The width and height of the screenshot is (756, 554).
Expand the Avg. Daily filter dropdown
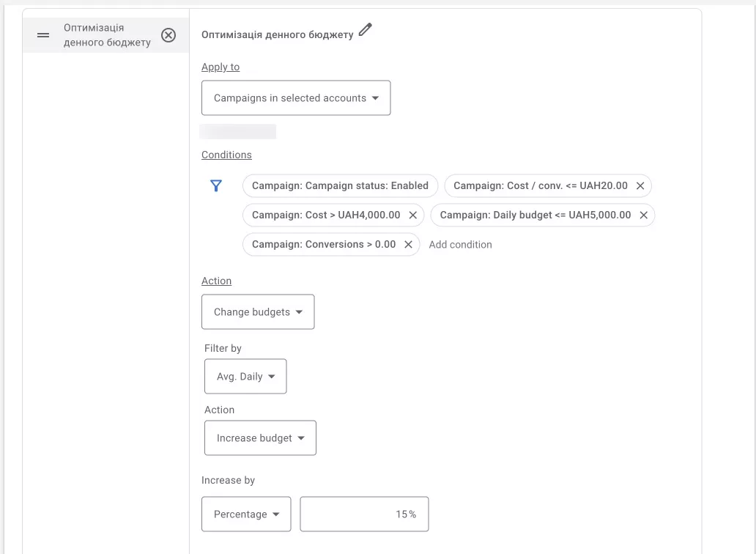click(x=245, y=377)
